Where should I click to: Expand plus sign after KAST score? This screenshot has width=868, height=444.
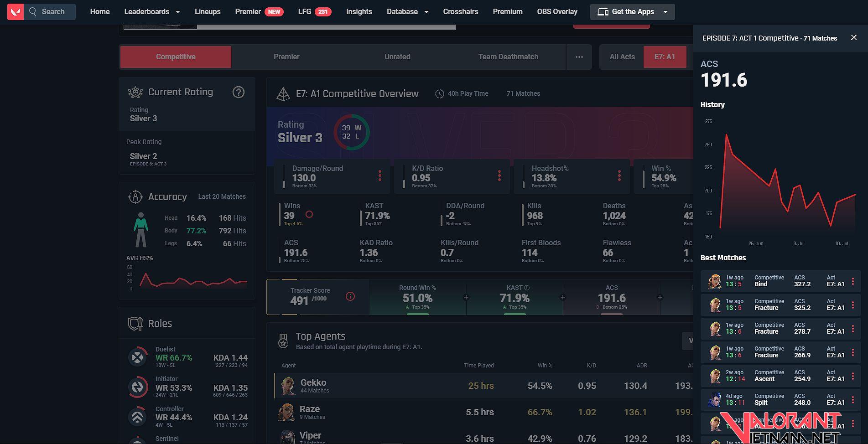coord(563,297)
